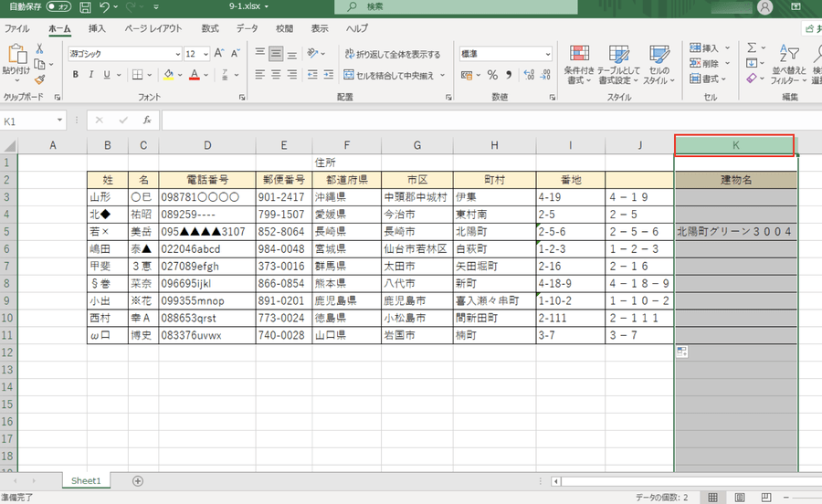Toggle bold formatting

point(77,75)
